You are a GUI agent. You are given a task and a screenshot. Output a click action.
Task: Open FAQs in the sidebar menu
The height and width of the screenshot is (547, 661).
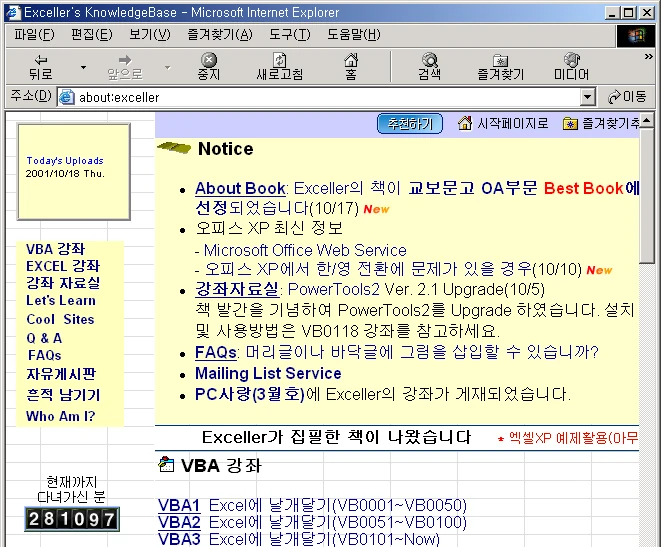44,355
